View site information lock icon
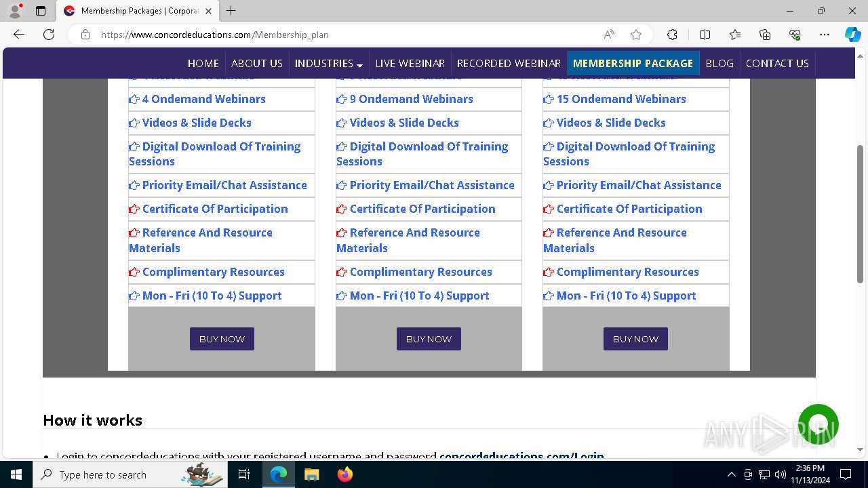Image resolution: width=868 pixels, height=488 pixels. point(85,35)
